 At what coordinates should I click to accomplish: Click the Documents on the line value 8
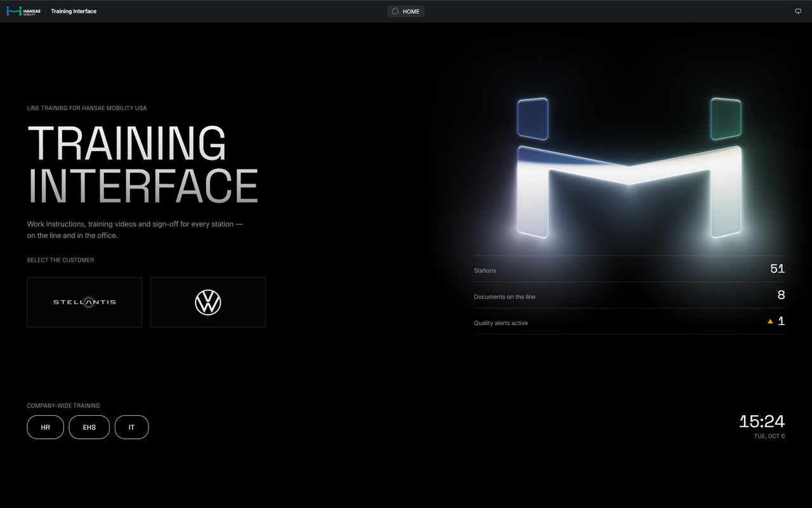pos(781,295)
